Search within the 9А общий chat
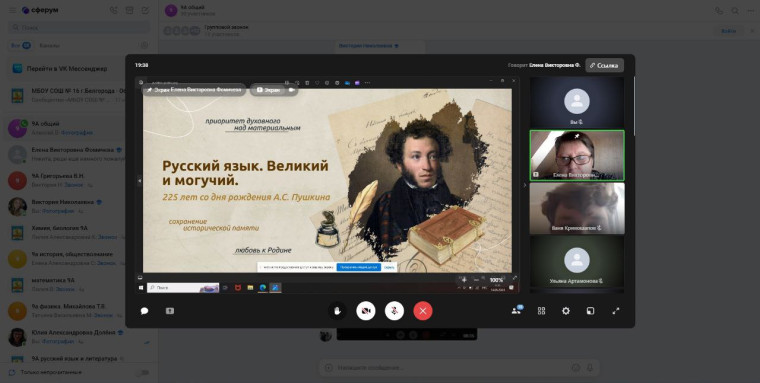 735,11
